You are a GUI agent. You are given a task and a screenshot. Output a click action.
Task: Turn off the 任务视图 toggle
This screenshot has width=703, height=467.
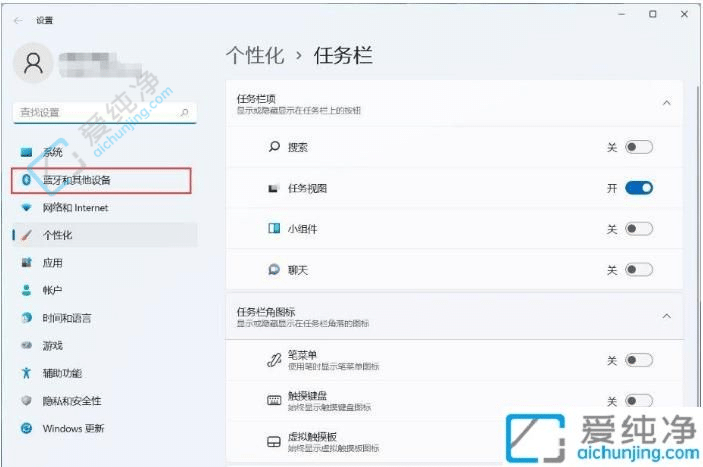(639, 188)
